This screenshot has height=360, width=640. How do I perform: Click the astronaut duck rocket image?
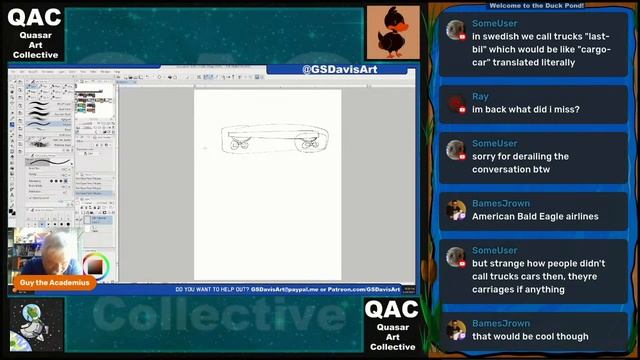pos(36,324)
